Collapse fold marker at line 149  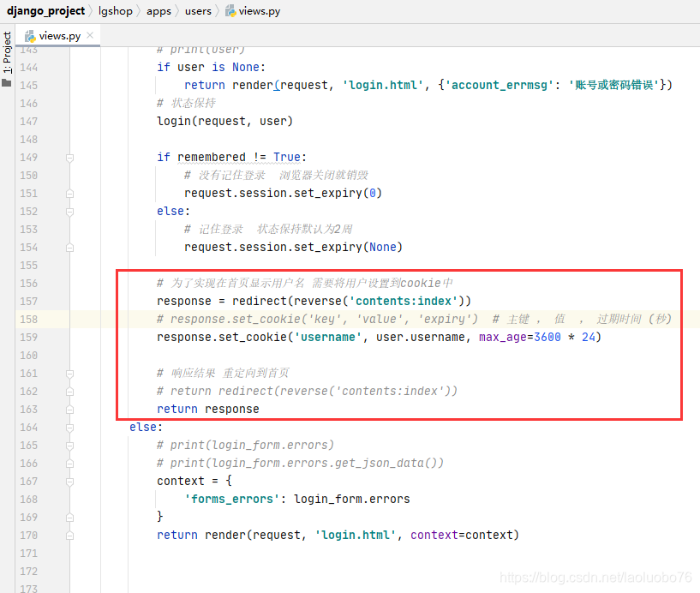pos(69,158)
